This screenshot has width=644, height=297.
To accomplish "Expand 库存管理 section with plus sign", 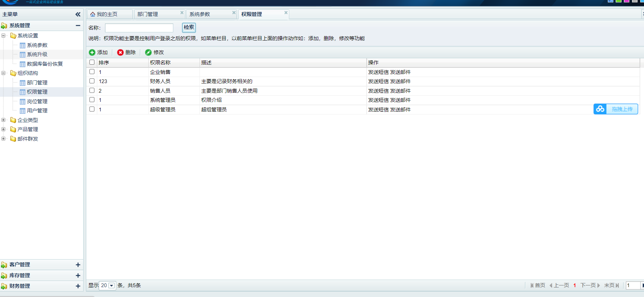I will 78,276.
